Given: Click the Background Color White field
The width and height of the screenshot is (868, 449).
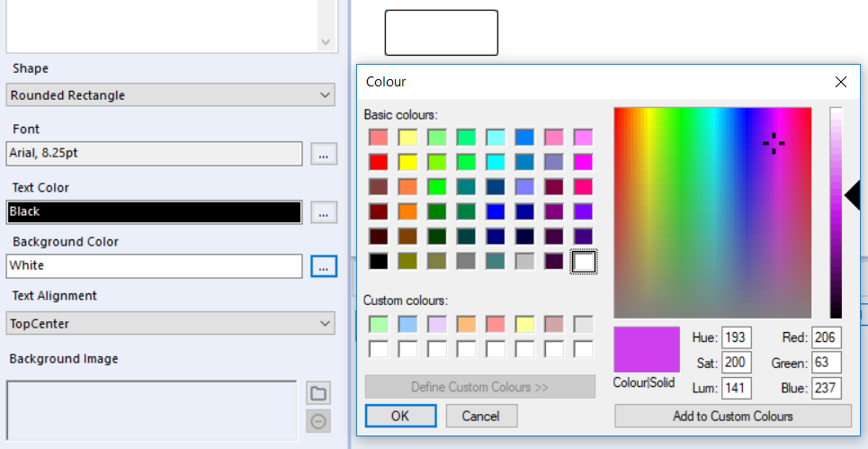Looking at the screenshot, I should [x=154, y=266].
